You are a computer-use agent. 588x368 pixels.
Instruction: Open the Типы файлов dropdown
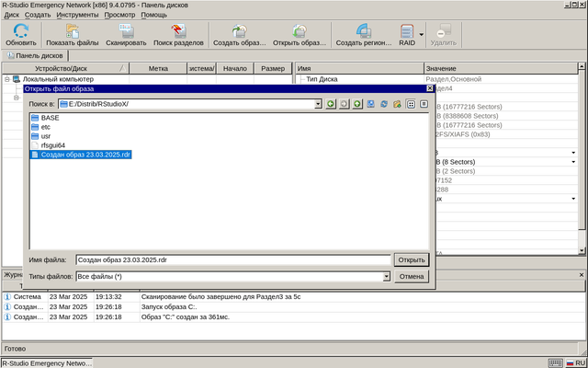pos(386,277)
